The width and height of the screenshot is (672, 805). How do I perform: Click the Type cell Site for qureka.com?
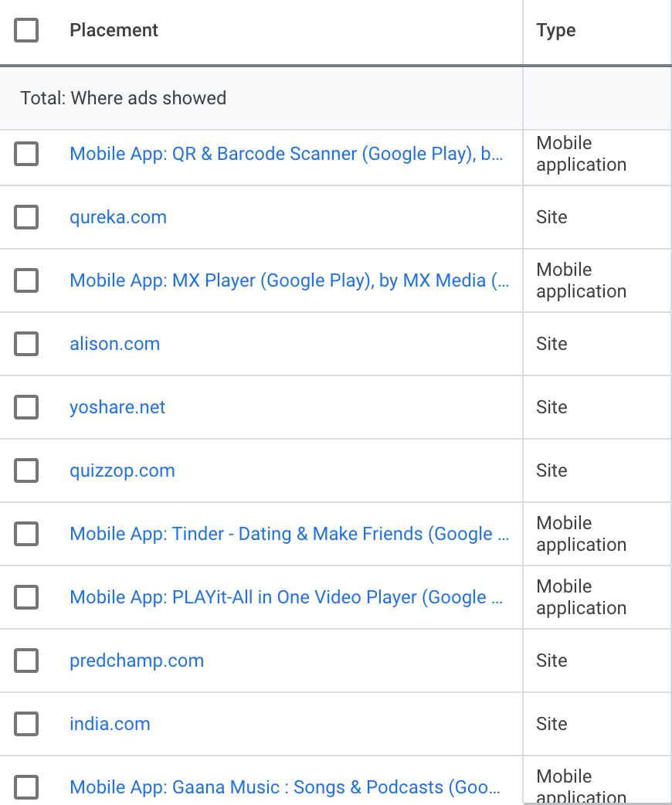pos(552,217)
